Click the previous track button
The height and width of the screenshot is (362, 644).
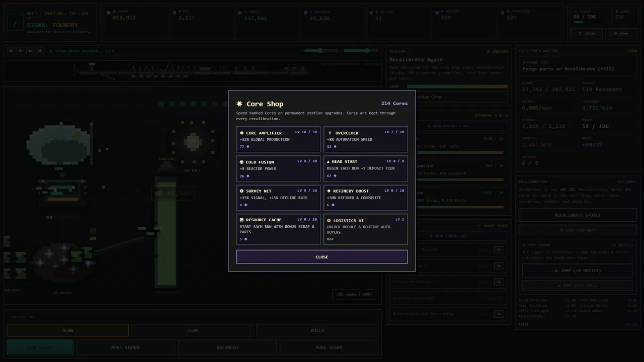11,51
